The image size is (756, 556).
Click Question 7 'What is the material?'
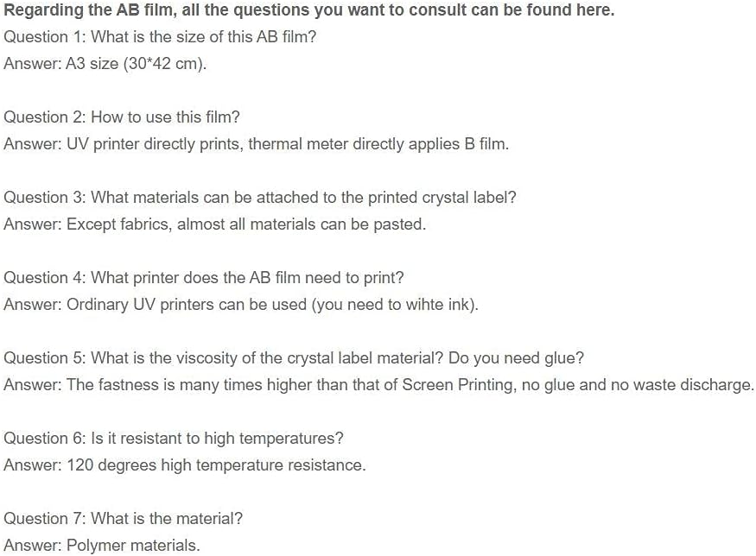click(x=123, y=519)
